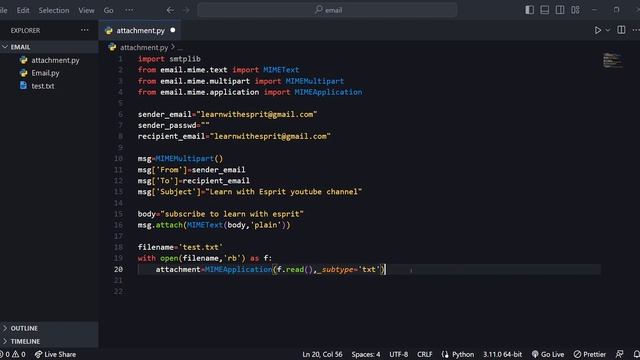The height and width of the screenshot is (360, 640).
Task: Run Python file play button
Action: pos(598,30)
